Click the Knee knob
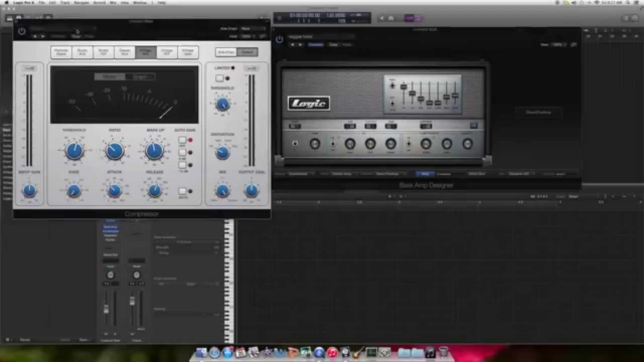The height and width of the screenshot is (362, 644). click(74, 190)
